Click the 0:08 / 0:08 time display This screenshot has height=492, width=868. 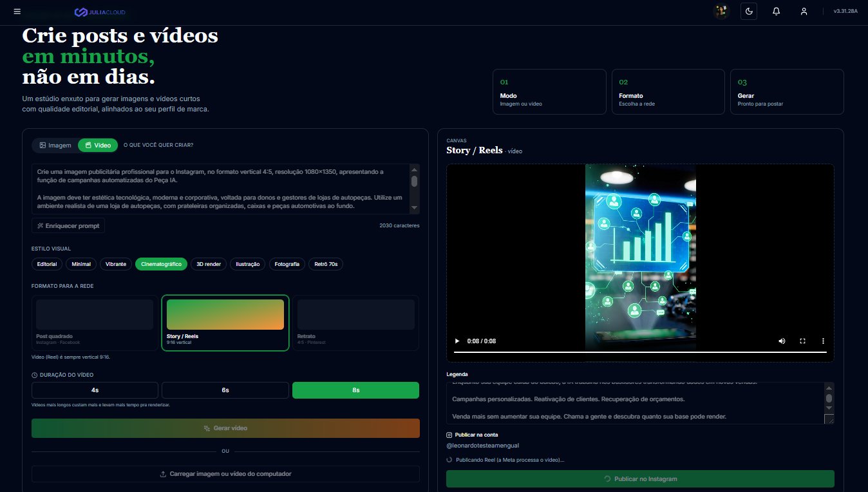click(482, 341)
